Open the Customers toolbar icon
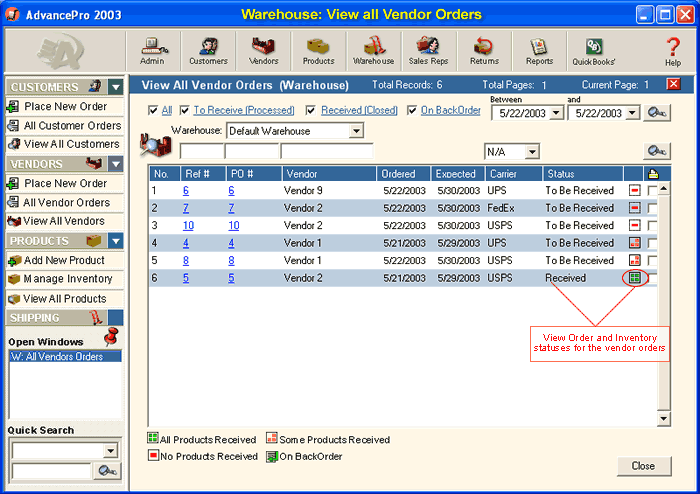 [x=208, y=51]
